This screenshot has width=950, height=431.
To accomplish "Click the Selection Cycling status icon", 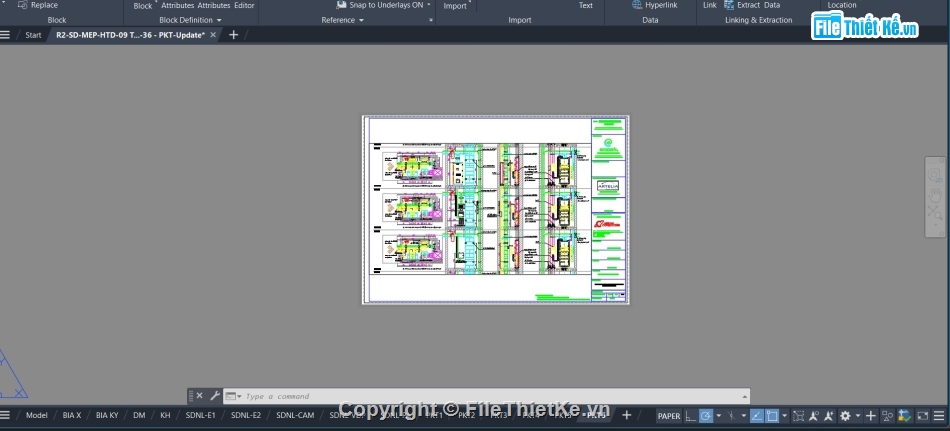I will tap(799, 416).
